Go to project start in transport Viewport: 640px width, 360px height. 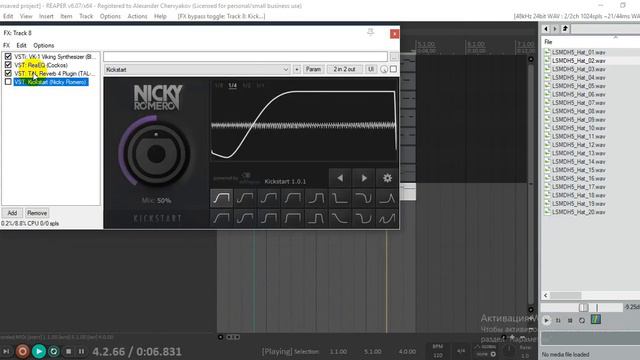point(6,351)
